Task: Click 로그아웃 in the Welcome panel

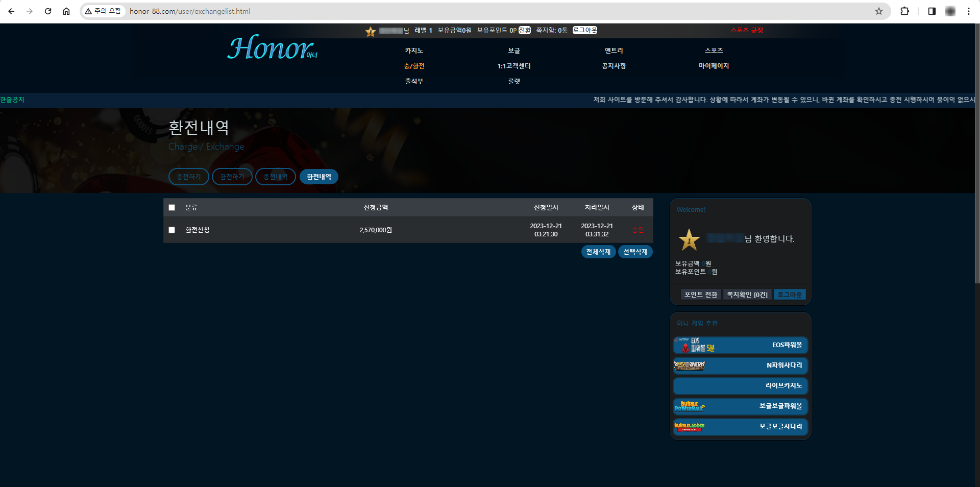Action: (790, 295)
